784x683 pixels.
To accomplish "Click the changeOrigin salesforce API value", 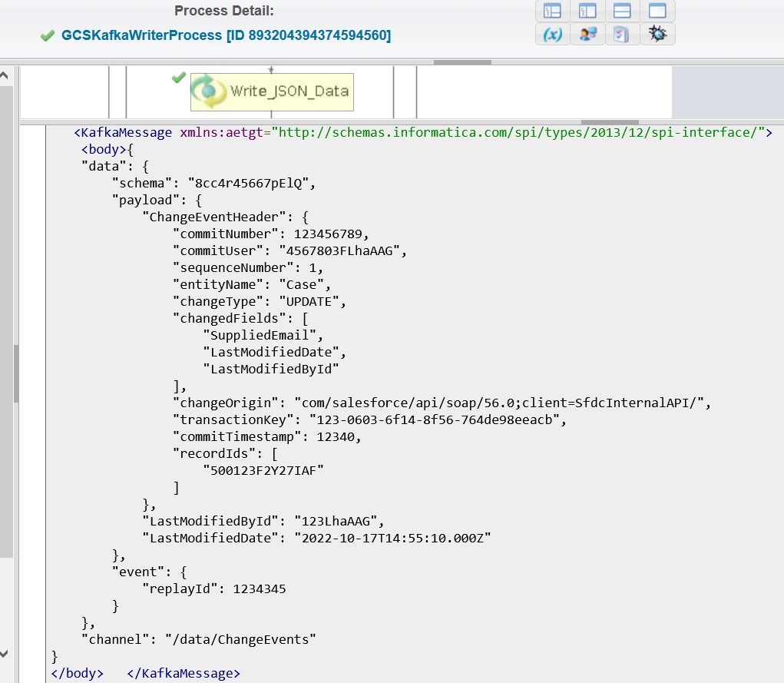I will click(x=499, y=403).
